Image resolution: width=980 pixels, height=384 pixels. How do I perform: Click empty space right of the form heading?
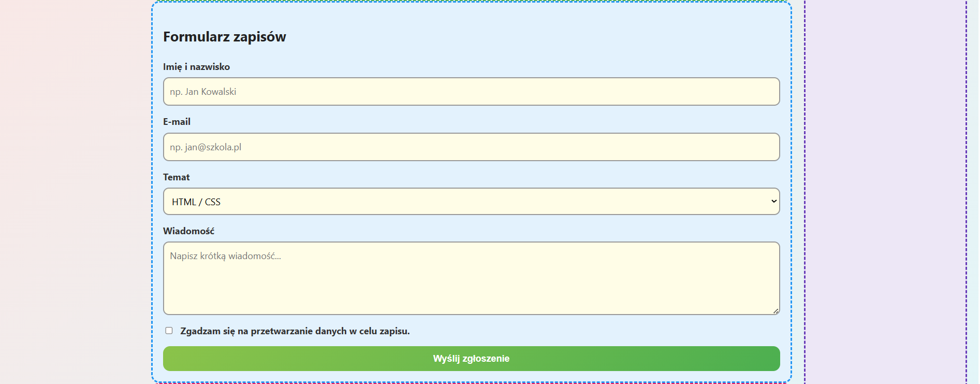[518, 37]
